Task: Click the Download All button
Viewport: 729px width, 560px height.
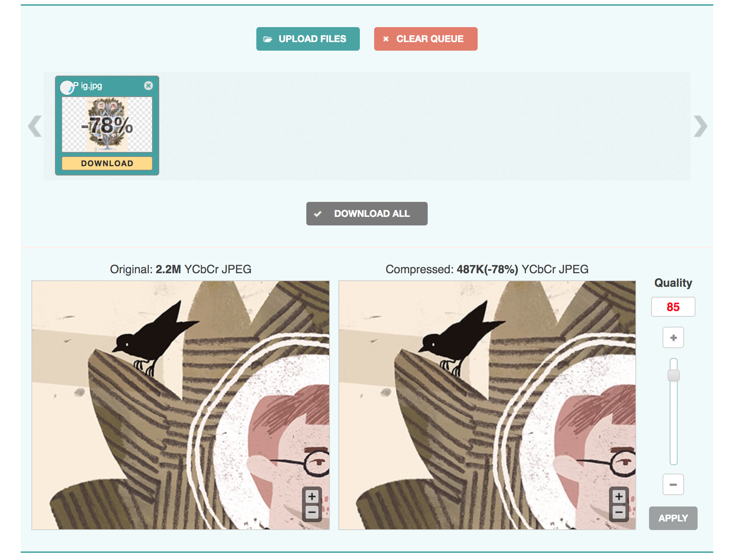Action: (367, 214)
